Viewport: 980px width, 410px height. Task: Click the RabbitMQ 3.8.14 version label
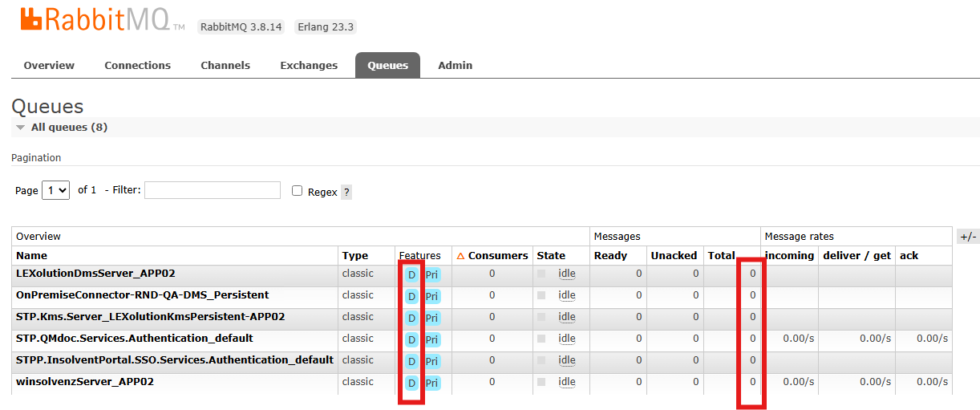tap(241, 26)
